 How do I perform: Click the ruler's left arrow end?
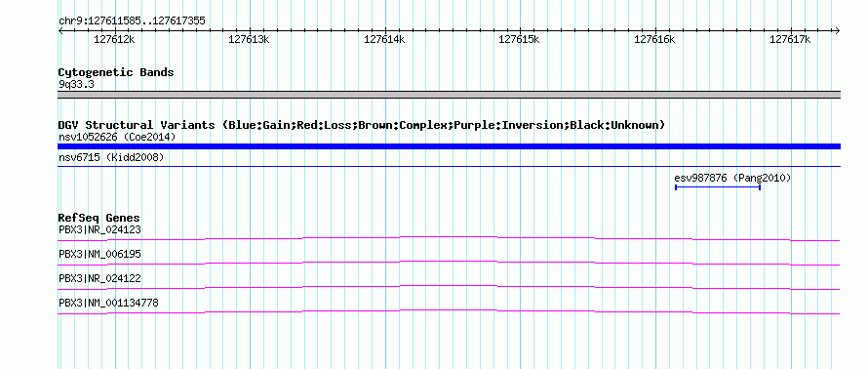pyautogui.click(x=60, y=31)
